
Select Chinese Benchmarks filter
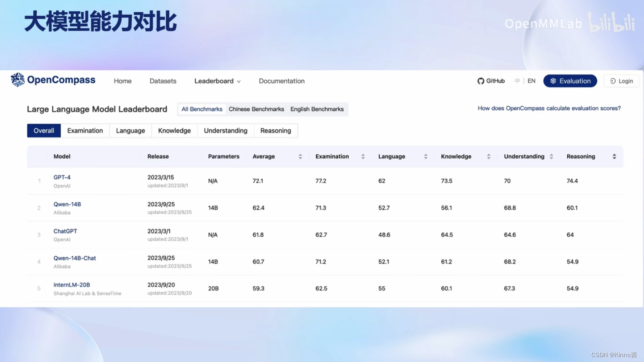pyautogui.click(x=256, y=109)
